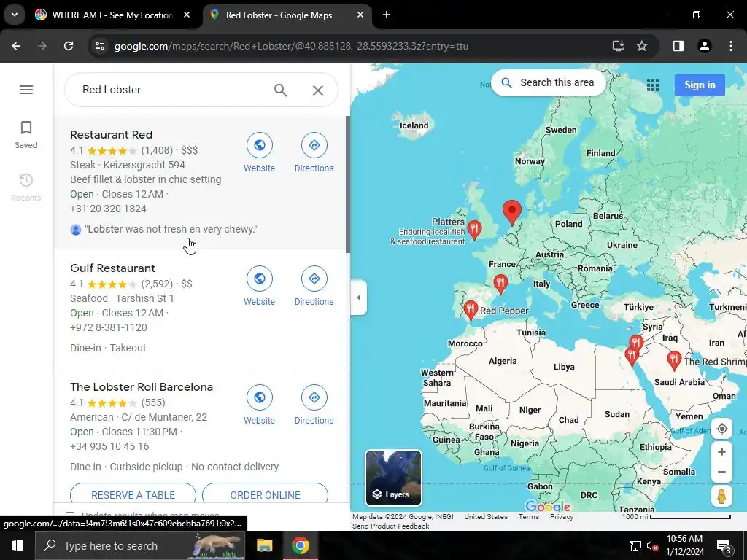Open Restaurant Red website
The width and height of the screenshot is (747, 560).
tap(259, 153)
